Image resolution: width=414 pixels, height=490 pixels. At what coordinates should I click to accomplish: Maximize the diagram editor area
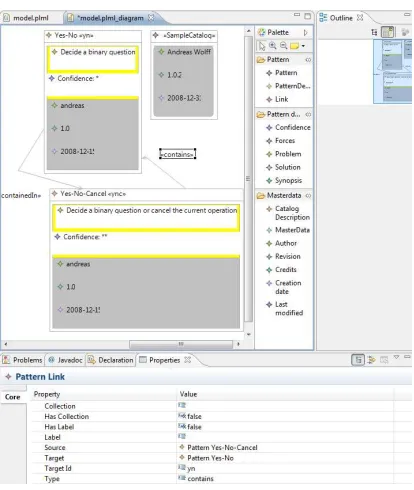(307, 16)
